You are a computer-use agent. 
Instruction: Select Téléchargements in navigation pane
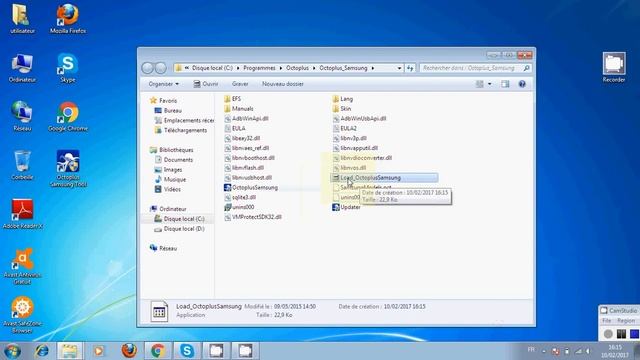click(181, 130)
